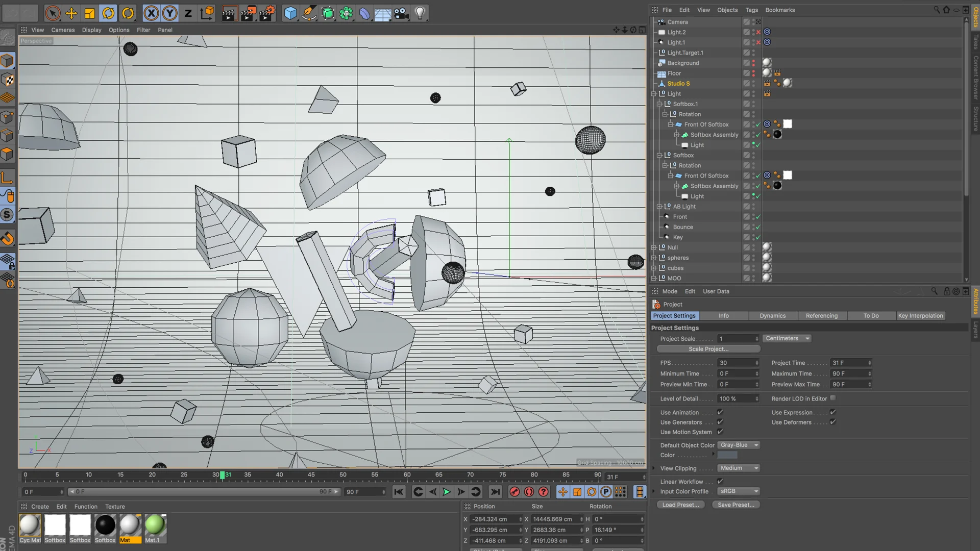Click Record Active Objects button

[x=514, y=492]
